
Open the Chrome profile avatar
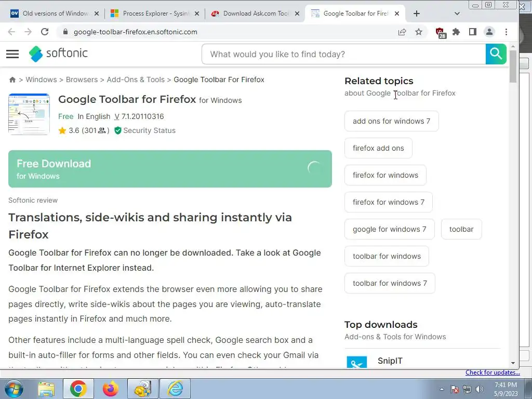coord(489,32)
